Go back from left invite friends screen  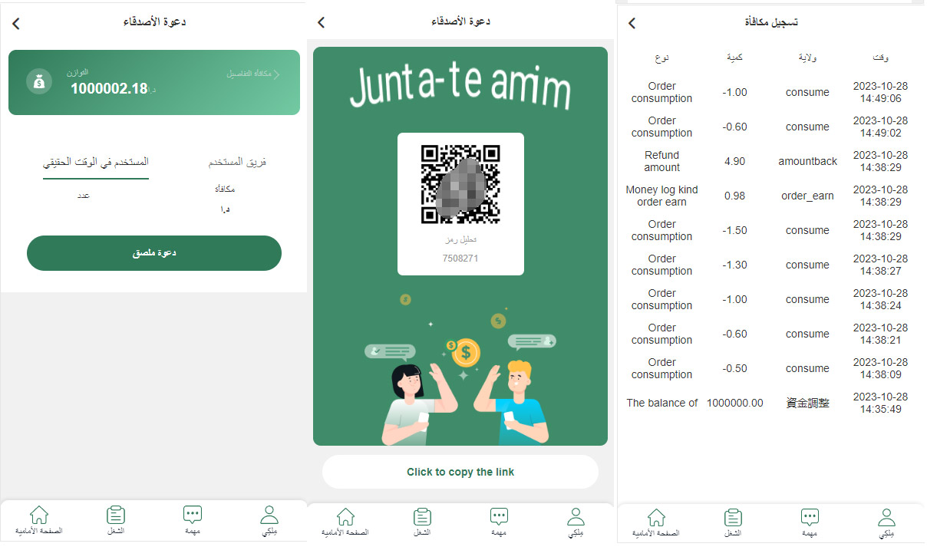tap(16, 24)
